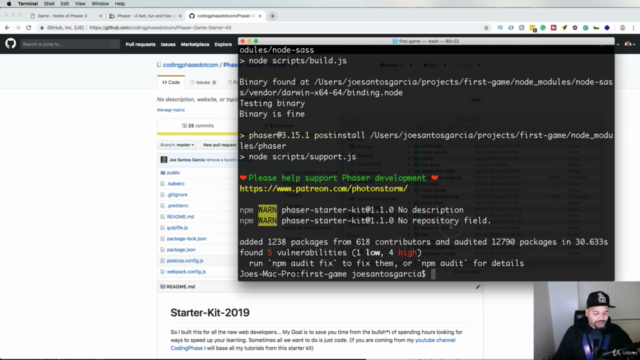This screenshot has width=640, height=360.
Task: Click the yellow extension icon with badge
Action: tap(533, 28)
